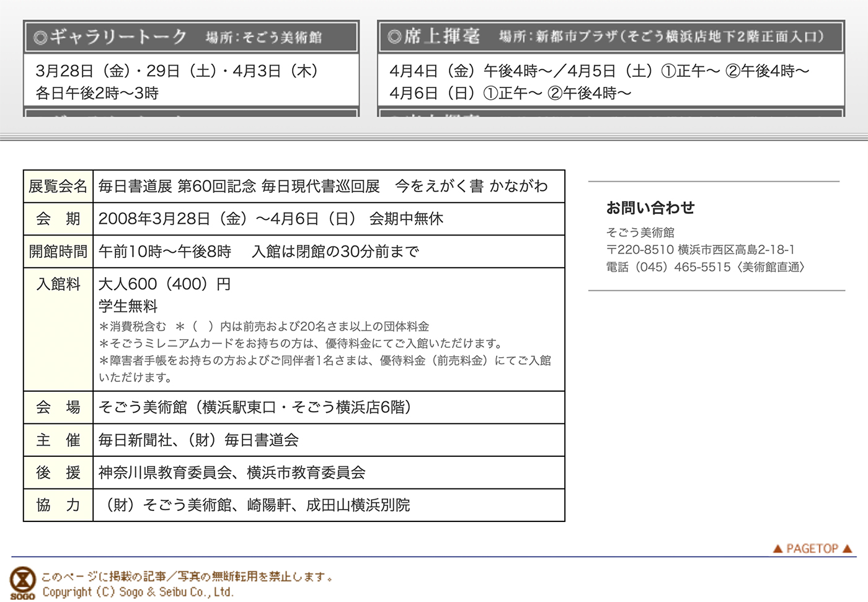Click the ギャラリートーク header banner
The width and height of the screenshot is (868, 602).
pos(191,37)
